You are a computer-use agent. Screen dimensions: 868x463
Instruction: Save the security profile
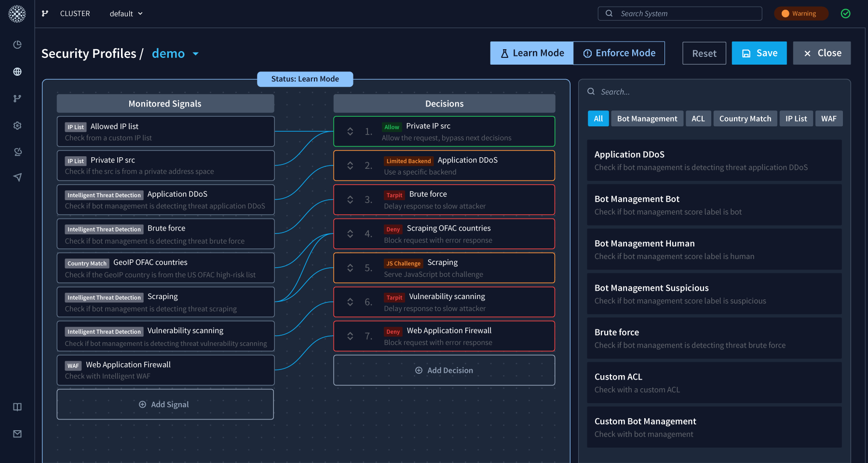(759, 53)
